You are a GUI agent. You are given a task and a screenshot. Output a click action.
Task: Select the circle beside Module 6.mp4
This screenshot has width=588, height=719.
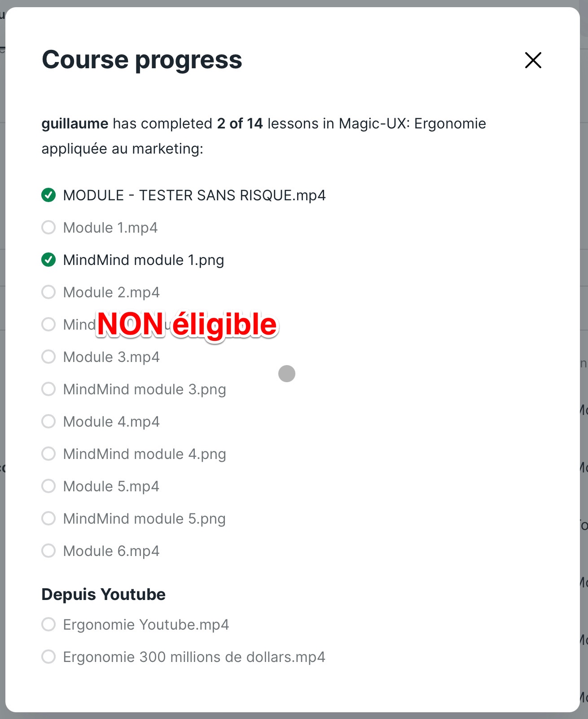coord(48,551)
